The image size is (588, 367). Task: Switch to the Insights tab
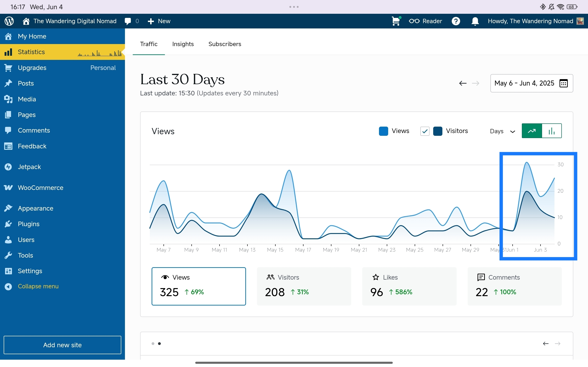pyautogui.click(x=183, y=44)
